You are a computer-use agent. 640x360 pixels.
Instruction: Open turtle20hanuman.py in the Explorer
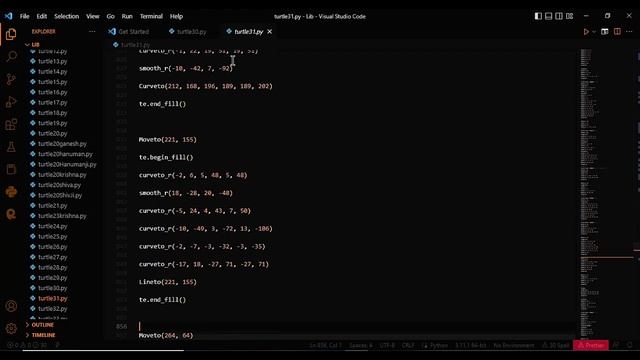pos(65,154)
